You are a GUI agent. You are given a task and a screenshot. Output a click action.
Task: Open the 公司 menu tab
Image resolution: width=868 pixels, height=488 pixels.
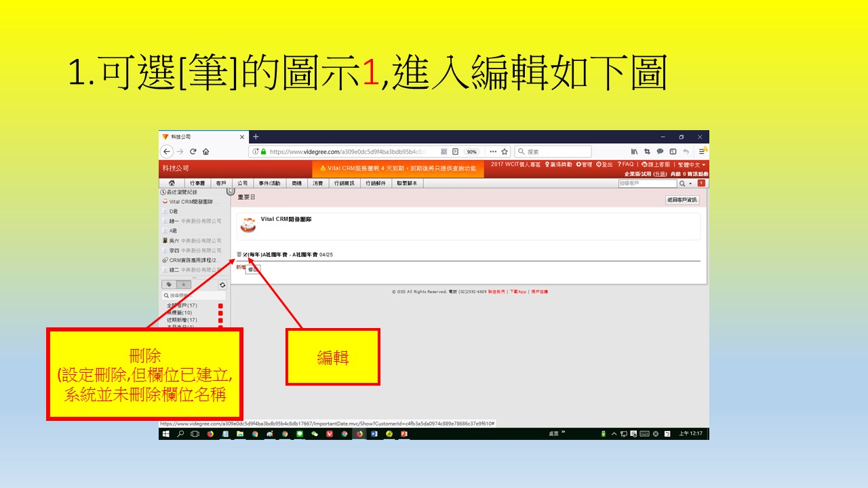click(x=242, y=183)
